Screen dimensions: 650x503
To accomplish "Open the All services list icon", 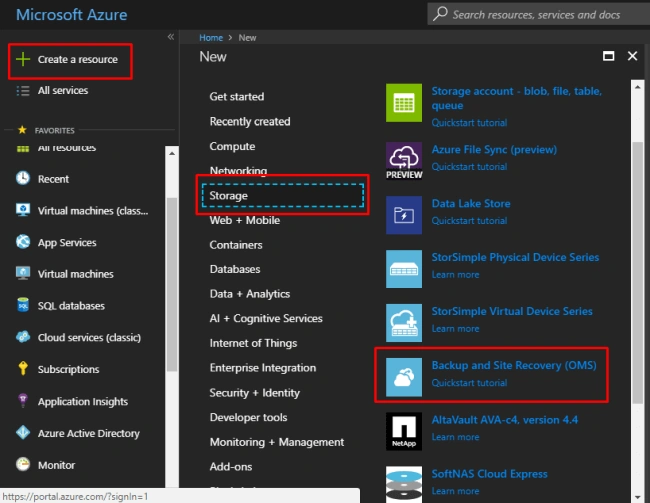I will (23, 90).
